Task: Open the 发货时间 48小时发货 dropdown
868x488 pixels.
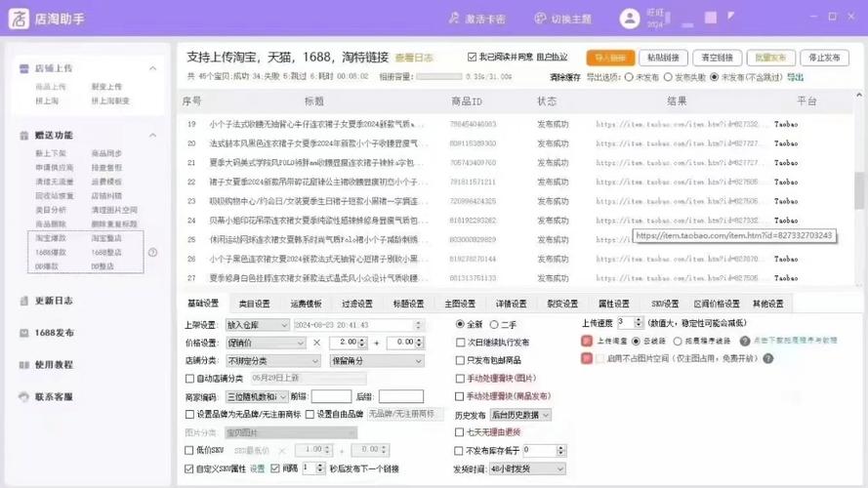Action: tap(527, 468)
